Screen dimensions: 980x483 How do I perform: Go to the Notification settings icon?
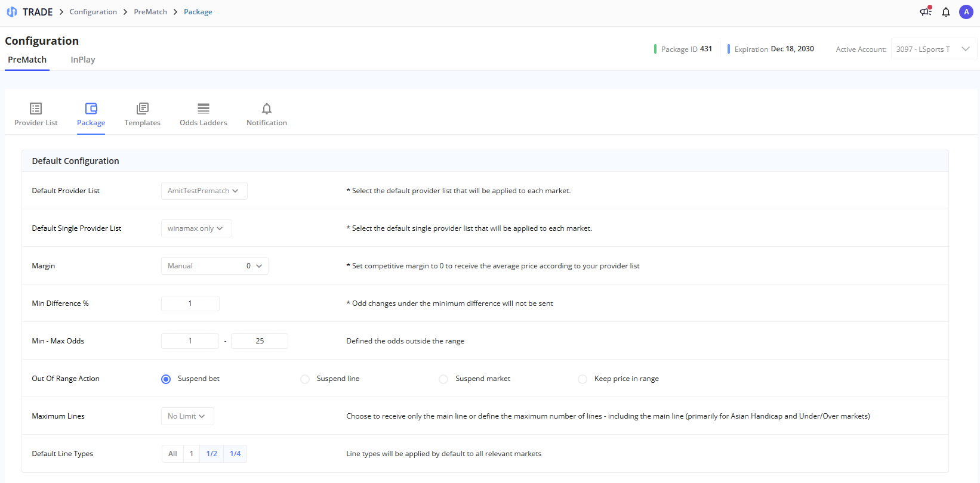pyautogui.click(x=267, y=109)
